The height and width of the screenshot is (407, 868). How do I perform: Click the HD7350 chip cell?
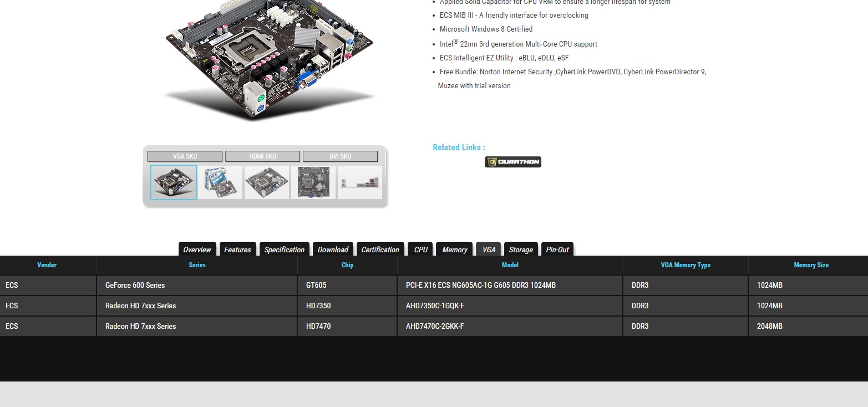coord(347,306)
